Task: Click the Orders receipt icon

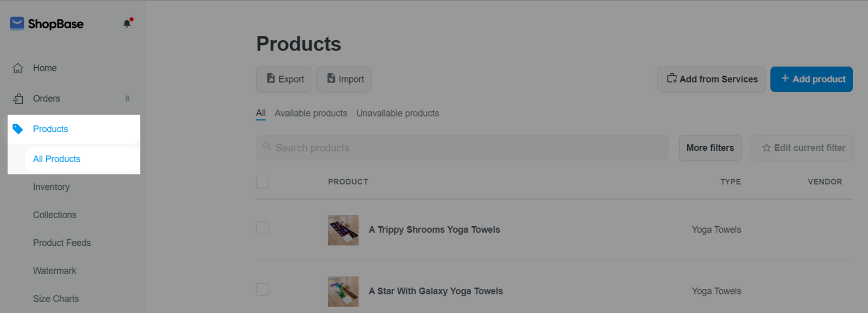Action: pyautogui.click(x=18, y=99)
